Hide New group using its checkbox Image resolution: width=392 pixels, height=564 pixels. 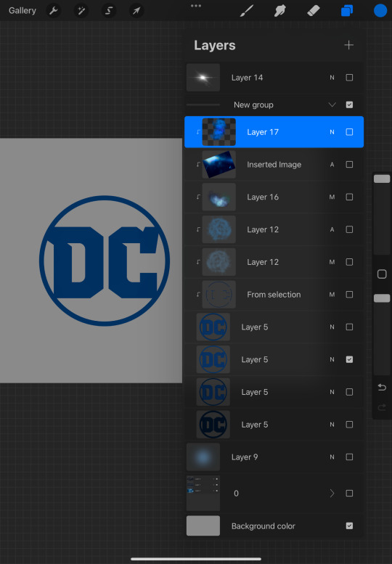(349, 105)
